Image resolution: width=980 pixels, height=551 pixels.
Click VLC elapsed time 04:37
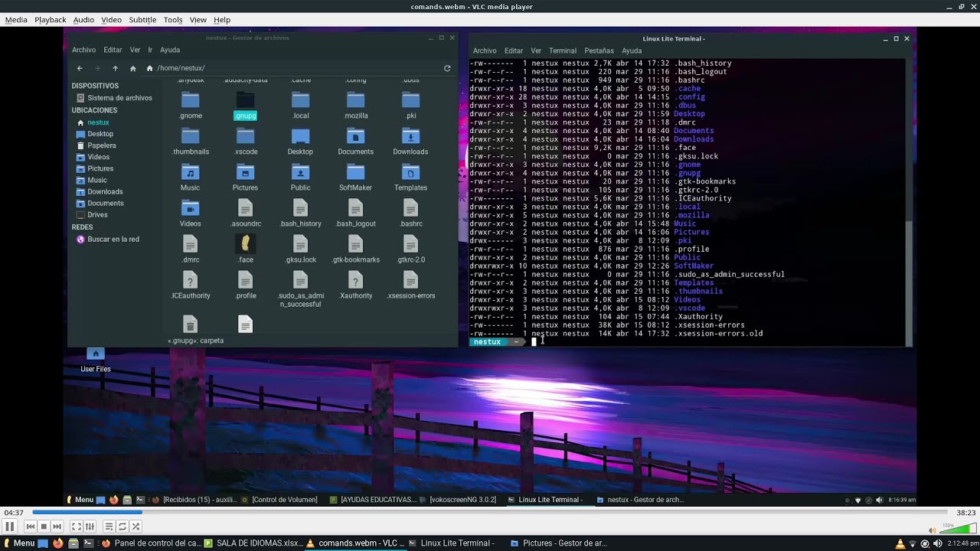pos(14,513)
